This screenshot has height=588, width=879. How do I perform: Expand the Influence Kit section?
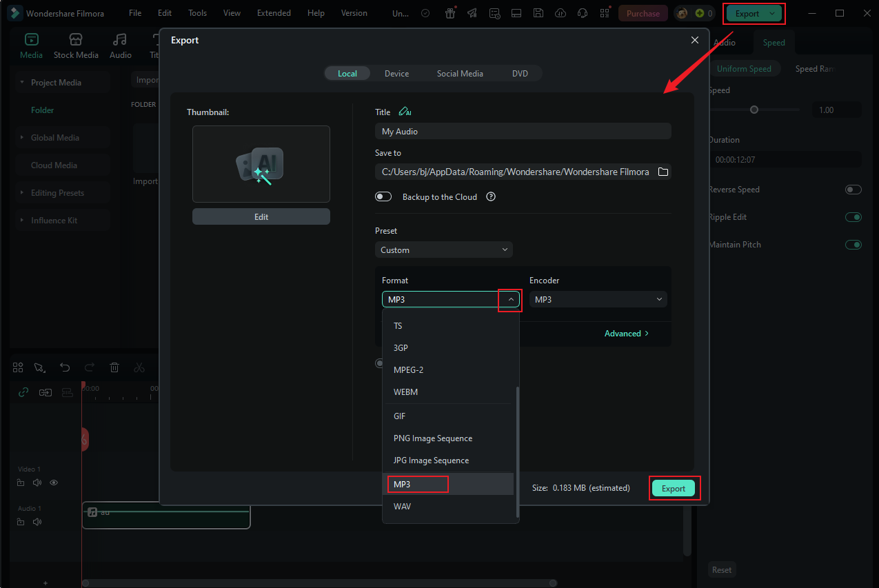coord(23,221)
